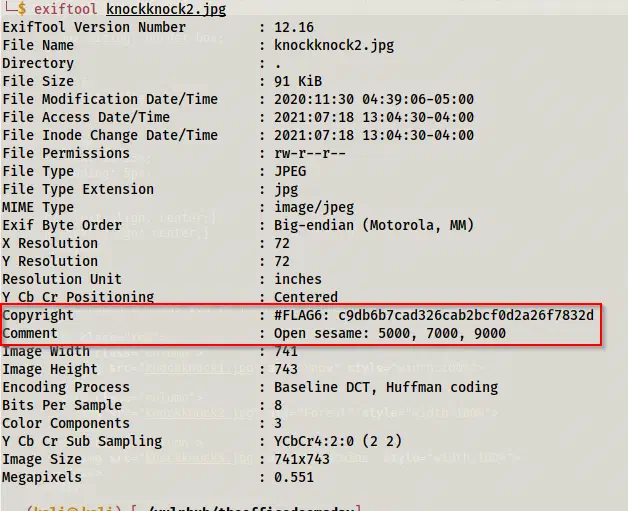Click the Resolution Unit value inches
Screen dimensions: 628x511
pyautogui.click(x=298, y=279)
